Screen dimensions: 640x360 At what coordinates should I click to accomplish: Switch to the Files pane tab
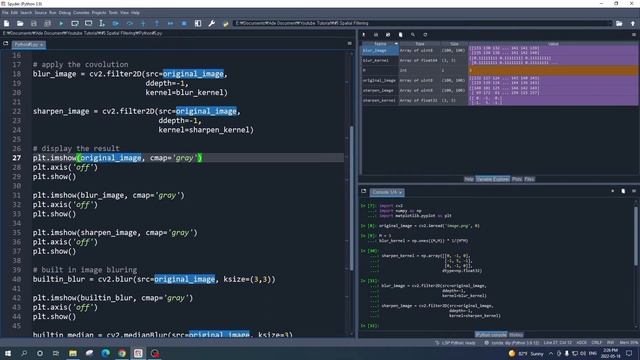[529, 179]
